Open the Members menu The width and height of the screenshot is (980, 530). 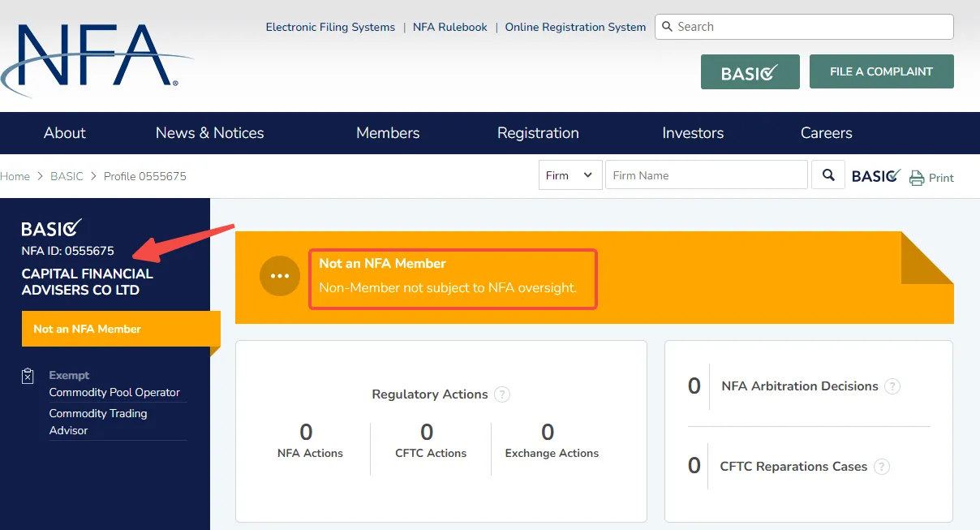click(388, 133)
